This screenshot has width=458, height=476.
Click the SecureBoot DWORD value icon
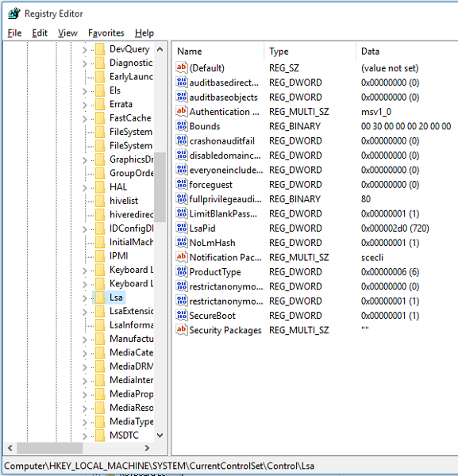(x=182, y=316)
